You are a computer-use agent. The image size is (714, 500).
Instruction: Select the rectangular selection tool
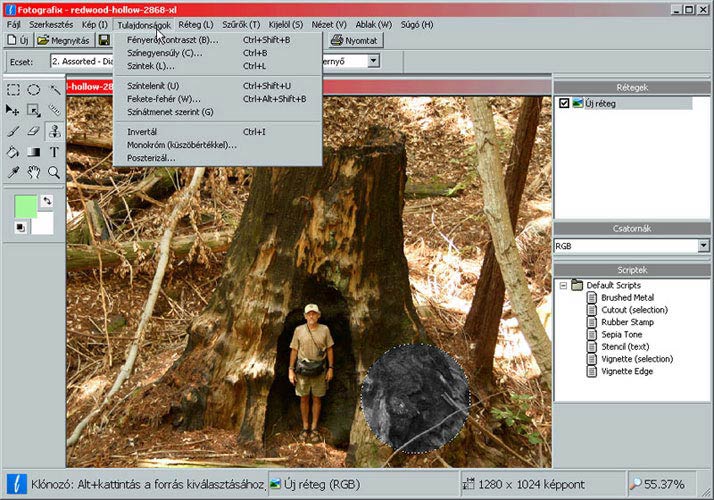click(14, 89)
